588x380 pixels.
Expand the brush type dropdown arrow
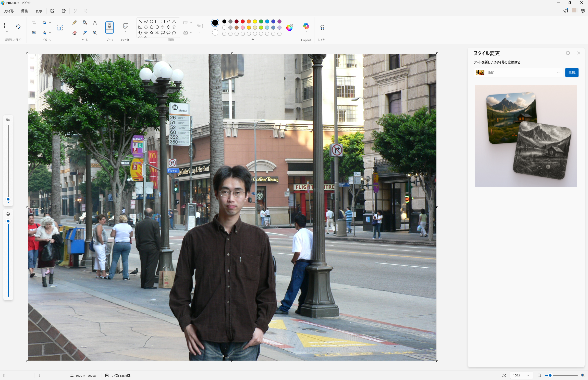coord(109,32)
